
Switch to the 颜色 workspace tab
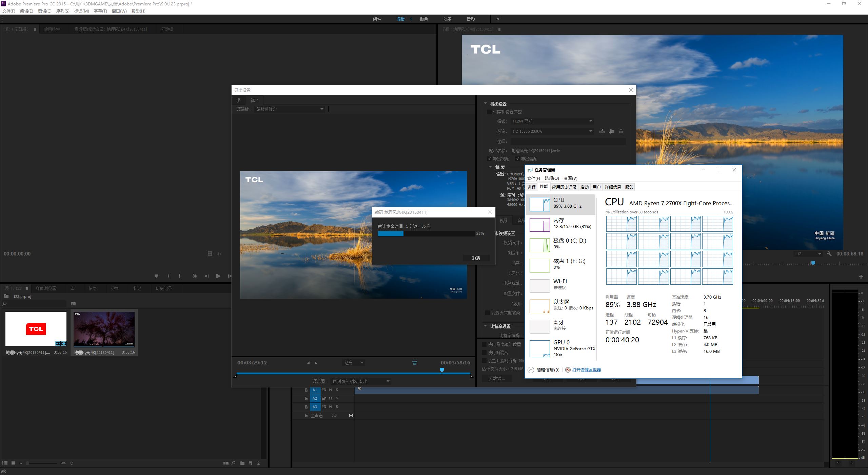pos(424,19)
